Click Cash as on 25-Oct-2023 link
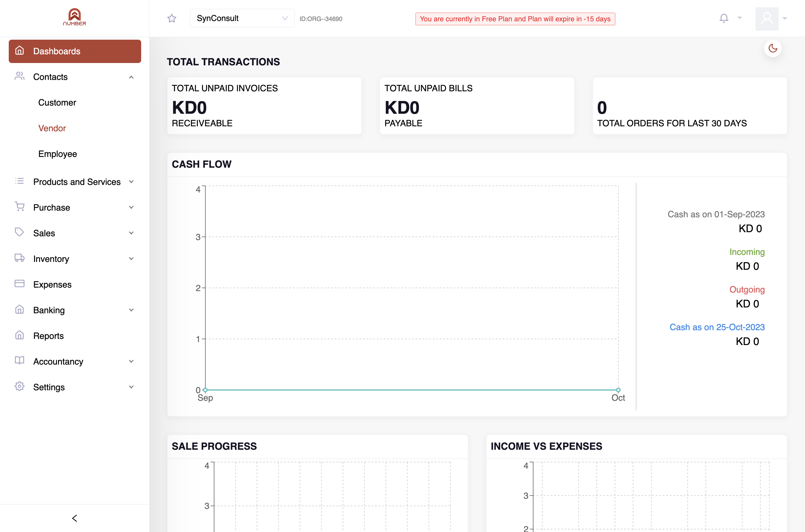Image resolution: width=805 pixels, height=532 pixels. (717, 327)
